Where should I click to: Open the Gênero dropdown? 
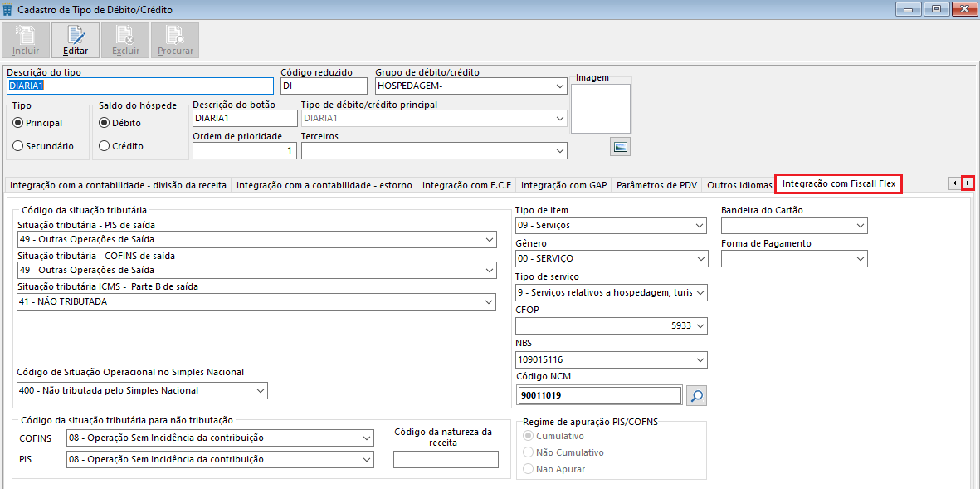point(700,258)
